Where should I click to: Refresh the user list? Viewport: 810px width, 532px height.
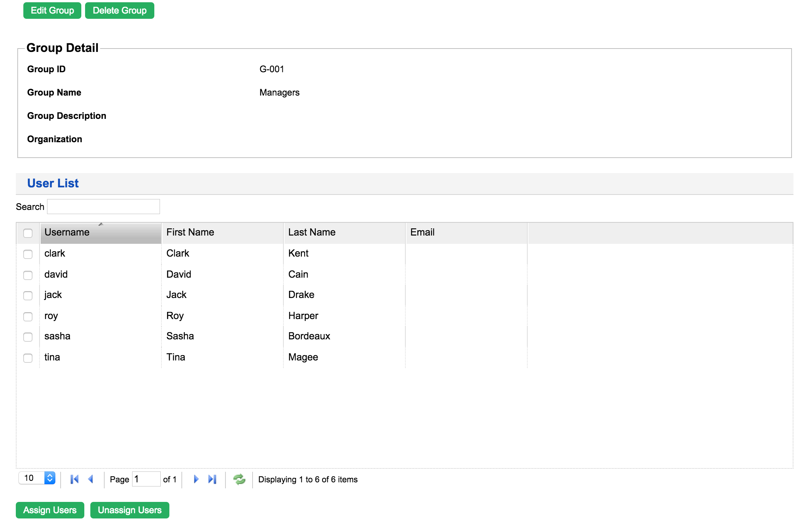239,479
